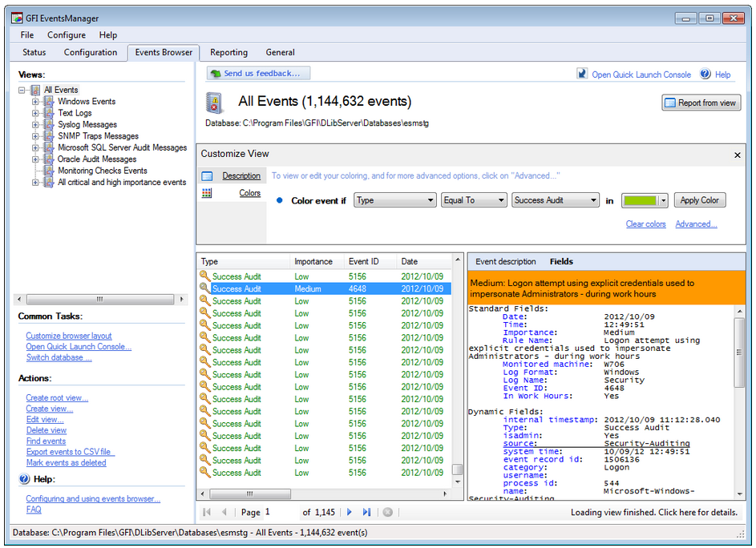Open the Equal To operator dropdown

[x=474, y=200]
